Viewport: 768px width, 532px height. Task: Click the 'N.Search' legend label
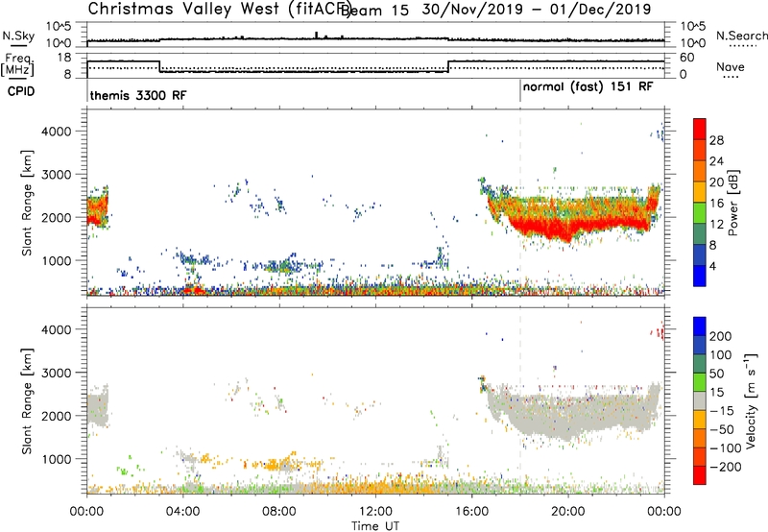(x=741, y=36)
